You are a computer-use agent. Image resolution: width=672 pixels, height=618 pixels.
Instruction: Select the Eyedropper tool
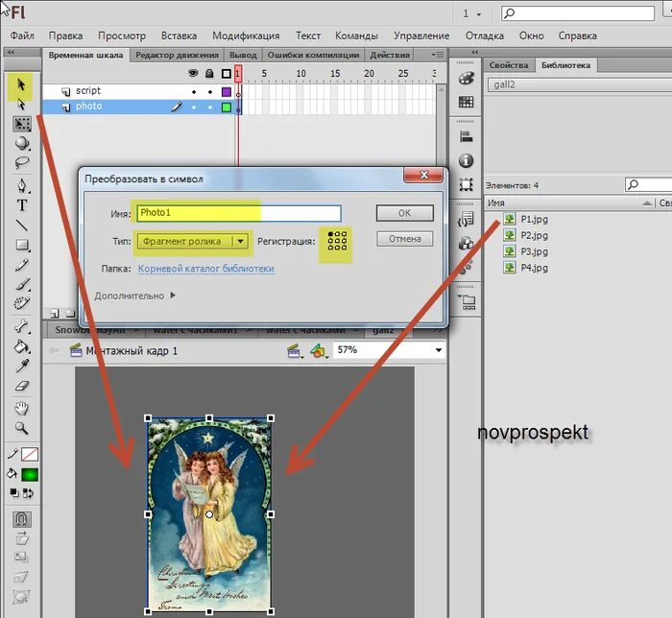coord(21,366)
